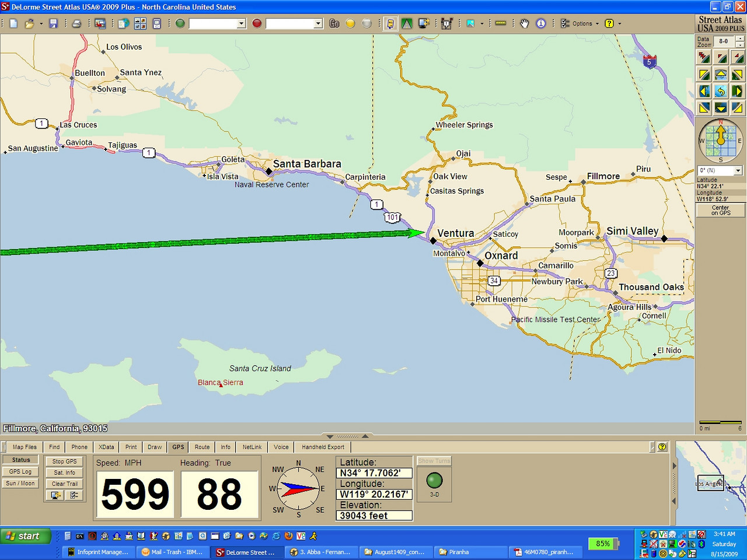Click the 85% battery indicator in taskbar
The image size is (747, 560).
coord(603,544)
